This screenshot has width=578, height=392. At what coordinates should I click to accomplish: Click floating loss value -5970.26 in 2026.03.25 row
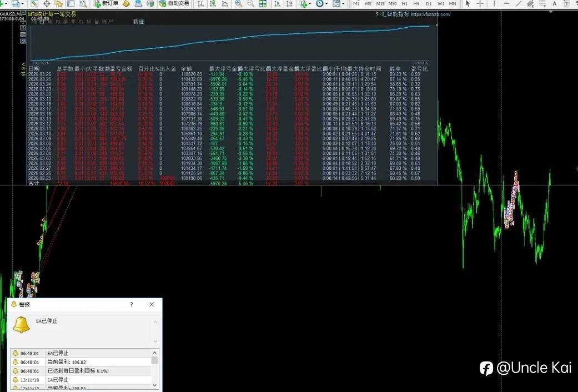[x=218, y=79]
